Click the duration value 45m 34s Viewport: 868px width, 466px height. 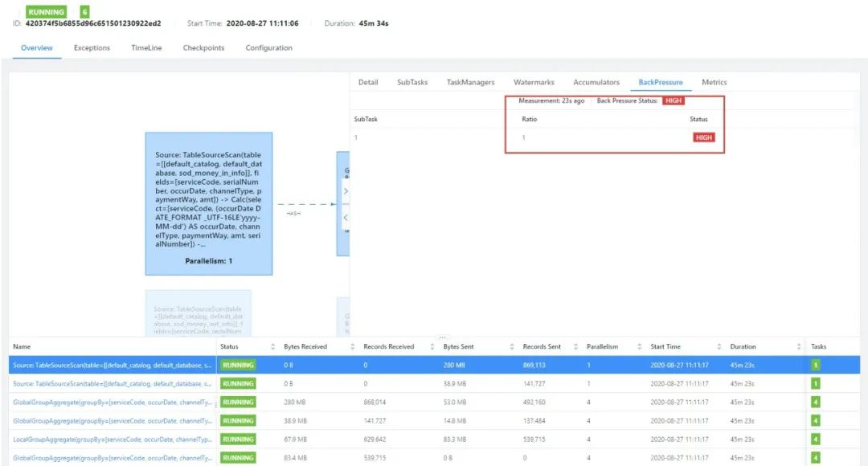[x=374, y=23]
